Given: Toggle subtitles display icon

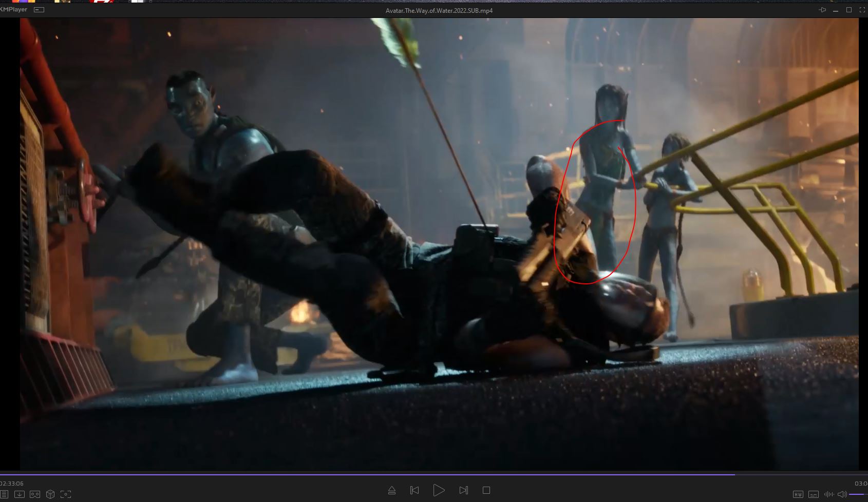Looking at the screenshot, I should click(x=814, y=494).
